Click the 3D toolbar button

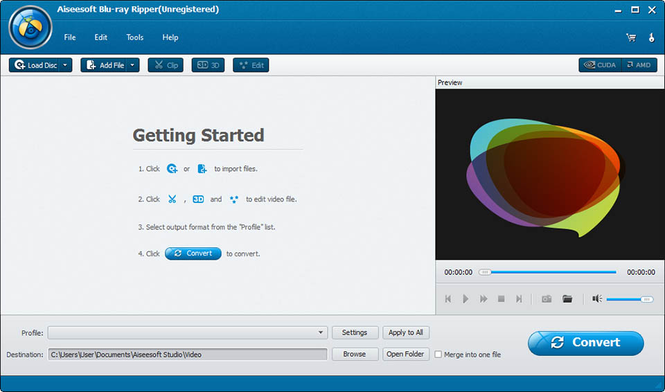[208, 65]
